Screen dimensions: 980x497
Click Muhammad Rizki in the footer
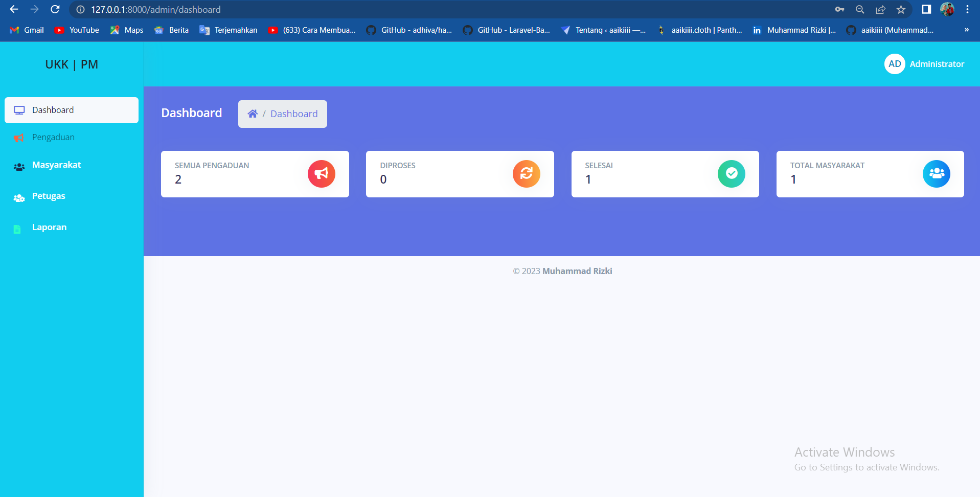coord(577,271)
